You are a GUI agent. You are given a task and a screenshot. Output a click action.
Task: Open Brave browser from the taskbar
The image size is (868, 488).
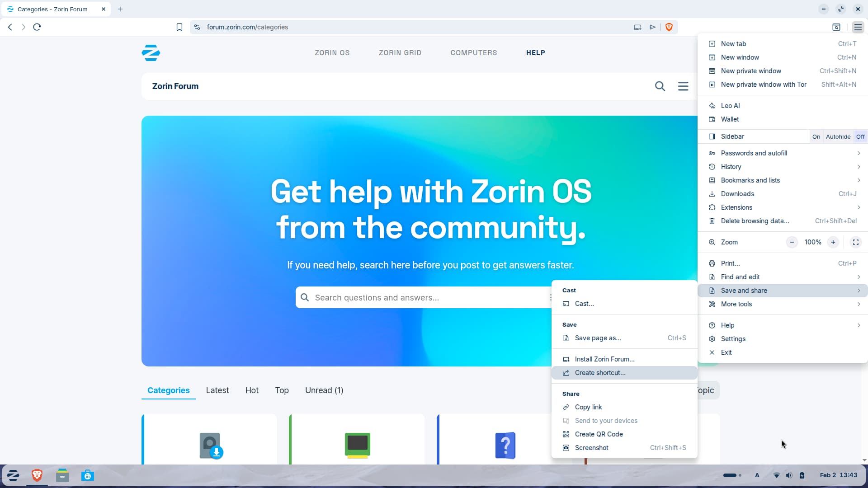[x=37, y=475]
